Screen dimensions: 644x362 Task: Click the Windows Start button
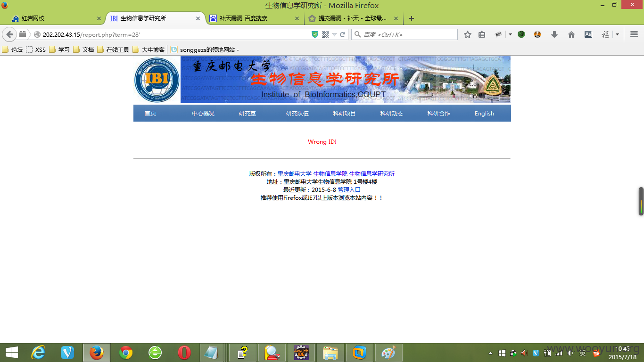click(x=11, y=353)
